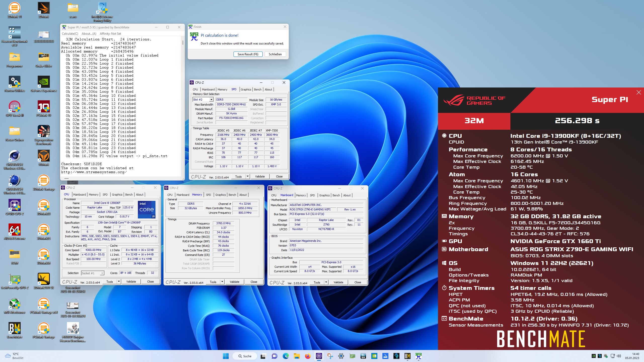Expand Tools dropdown arrow in CPU tab window
644x362 pixels.
click(119, 282)
